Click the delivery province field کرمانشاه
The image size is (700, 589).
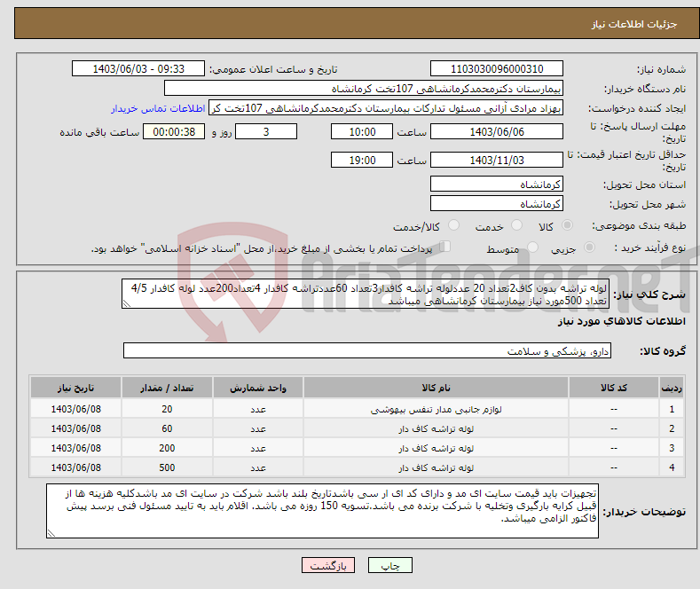[x=497, y=184]
